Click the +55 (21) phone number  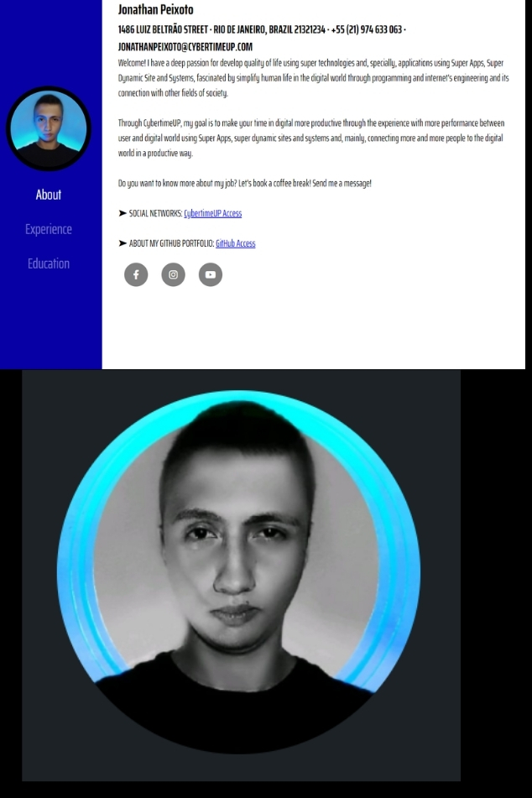[x=367, y=29]
